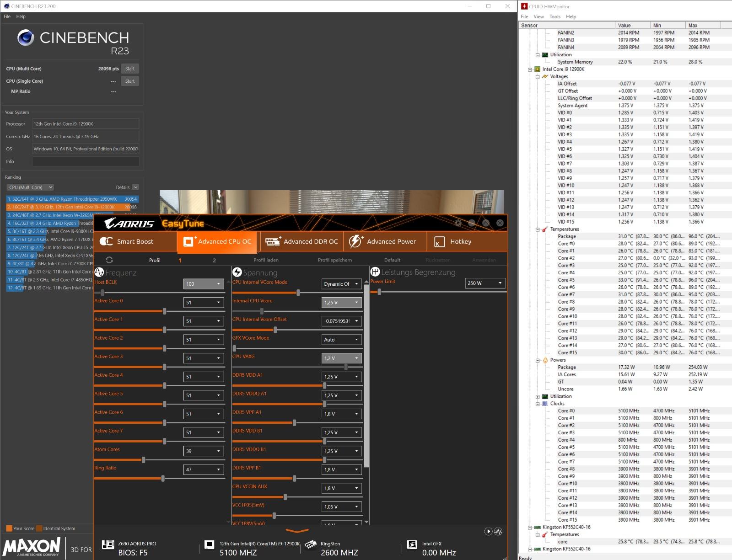Open CPU Internal VCore Mode dropdown
Screen dimensions: 732x560
(x=341, y=284)
